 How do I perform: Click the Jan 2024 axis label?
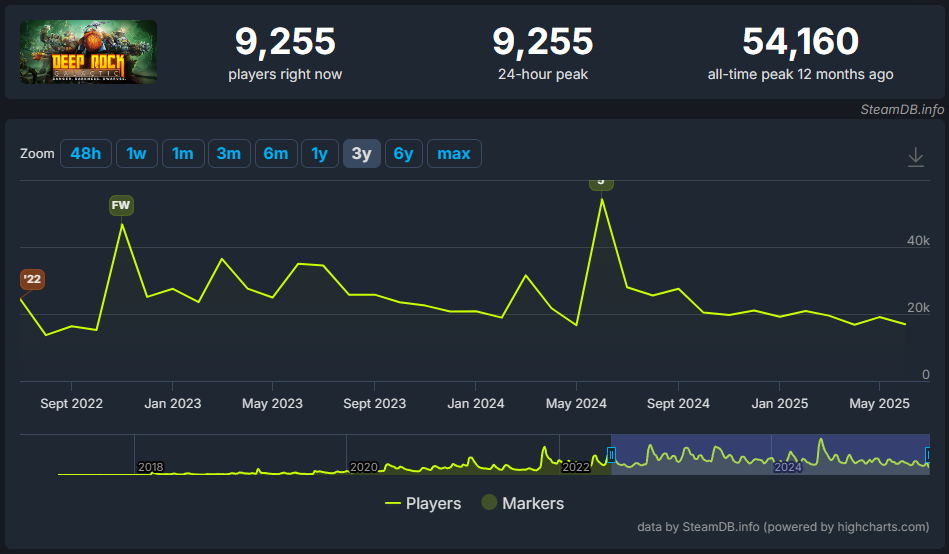pos(476,404)
